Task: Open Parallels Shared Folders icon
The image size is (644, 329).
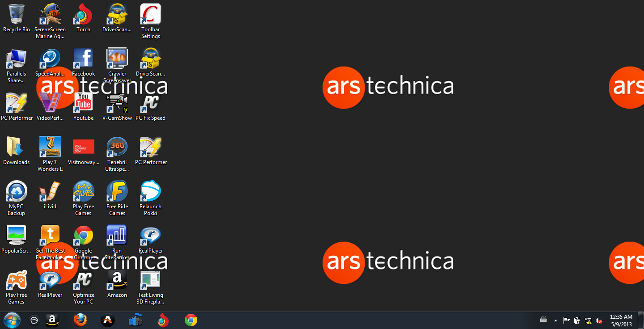Action: tap(17, 66)
